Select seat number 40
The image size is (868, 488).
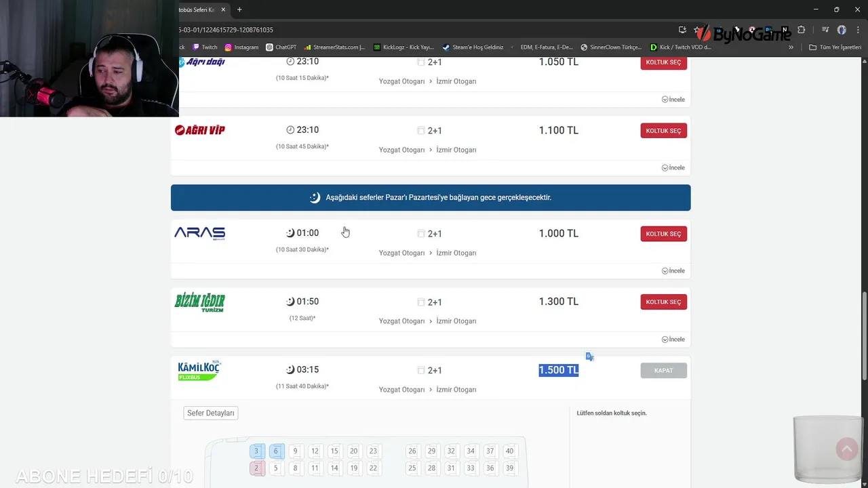(x=509, y=451)
